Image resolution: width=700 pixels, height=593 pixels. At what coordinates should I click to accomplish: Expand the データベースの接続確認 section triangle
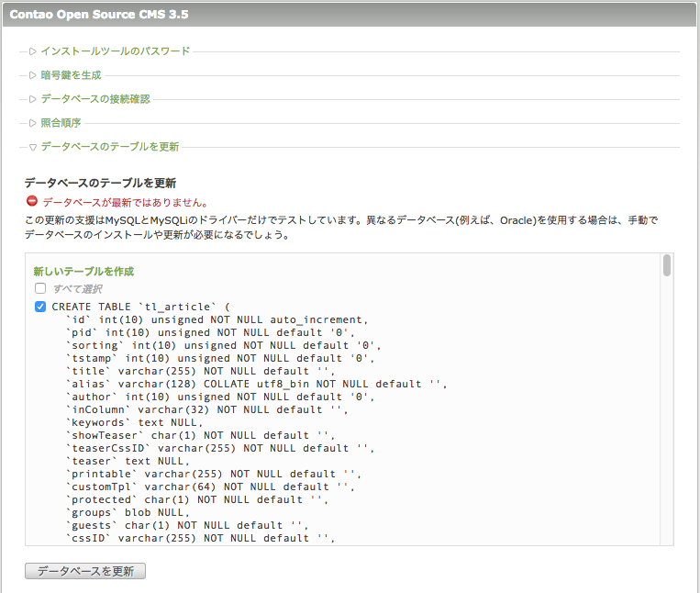click(x=32, y=99)
